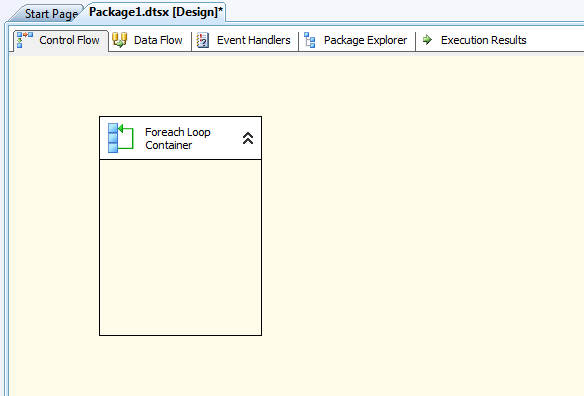Click the Event Handlers tab icon

[203, 40]
